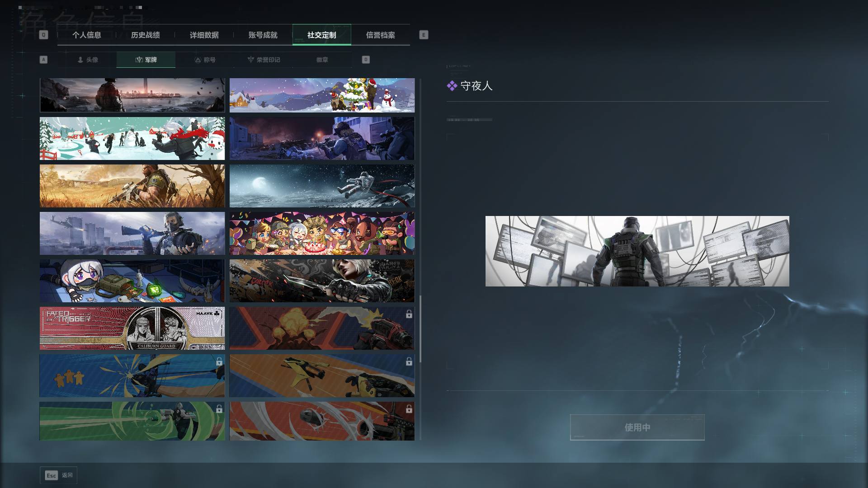Open the 详细数据 tab
868x488 pixels.
click(x=204, y=35)
